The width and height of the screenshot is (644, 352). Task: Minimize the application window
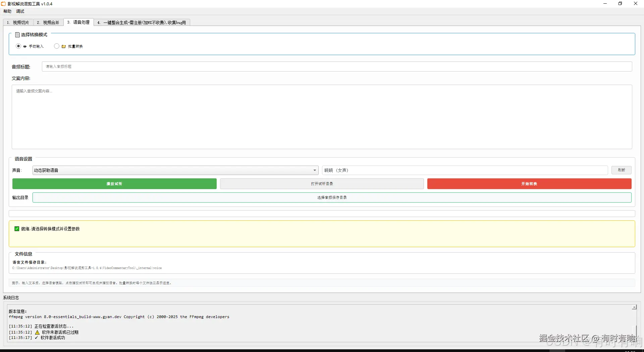click(605, 4)
